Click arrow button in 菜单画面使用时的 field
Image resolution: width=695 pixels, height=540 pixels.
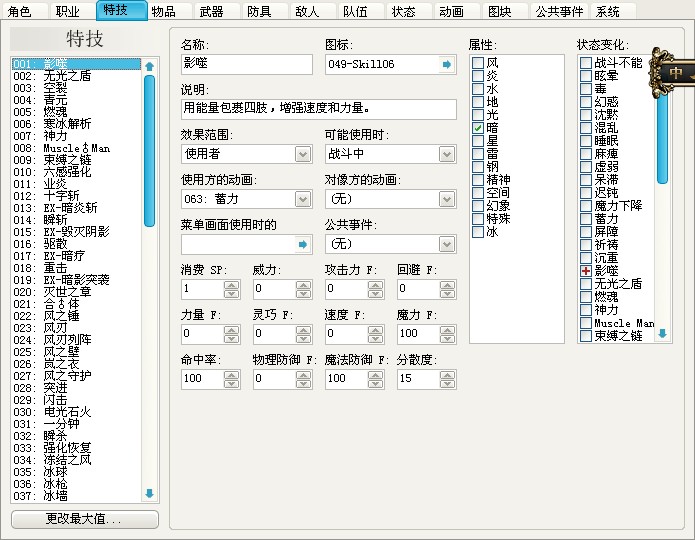click(x=303, y=244)
